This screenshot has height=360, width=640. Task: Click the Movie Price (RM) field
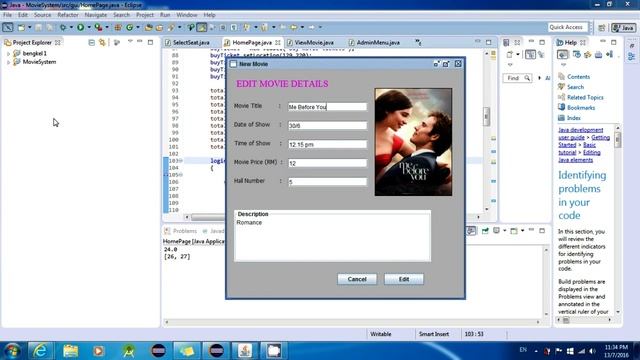[327, 163]
